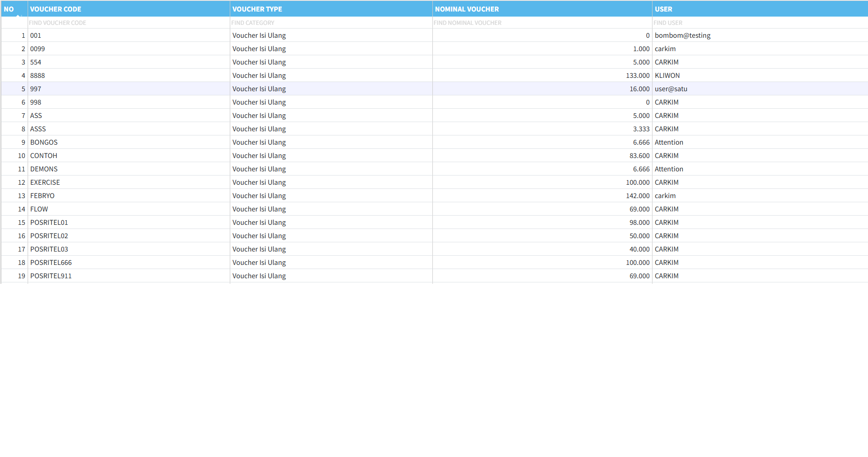Click nominal 5.000 in 554 row
The image size is (868, 457).
pos(641,62)
